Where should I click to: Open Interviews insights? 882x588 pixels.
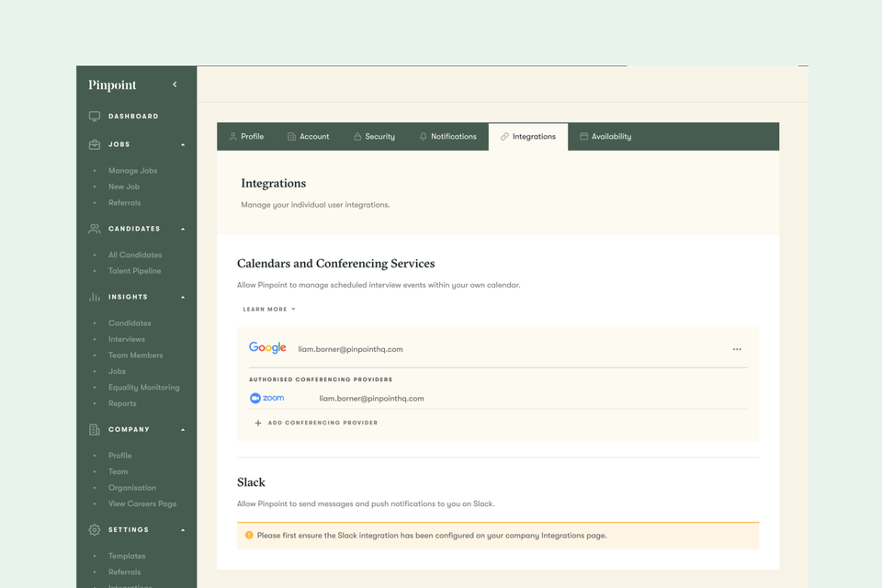click(x=127, y=339)
